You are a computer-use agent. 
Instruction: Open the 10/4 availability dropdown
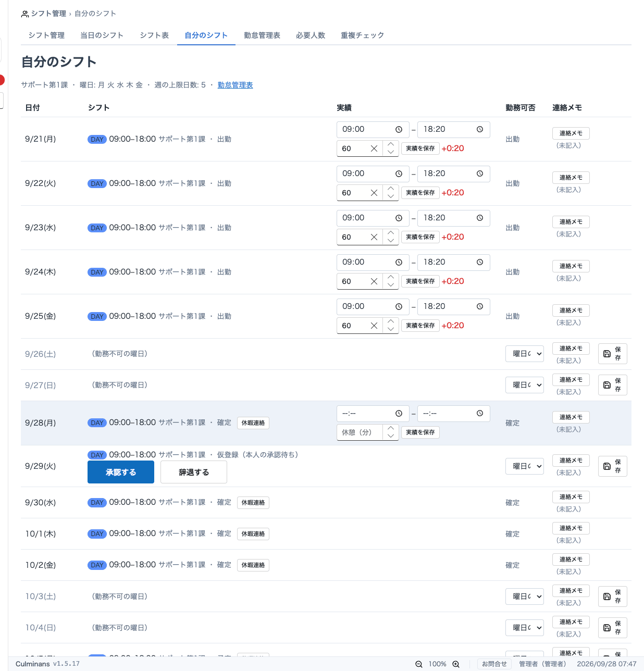[x=525, y=628]
